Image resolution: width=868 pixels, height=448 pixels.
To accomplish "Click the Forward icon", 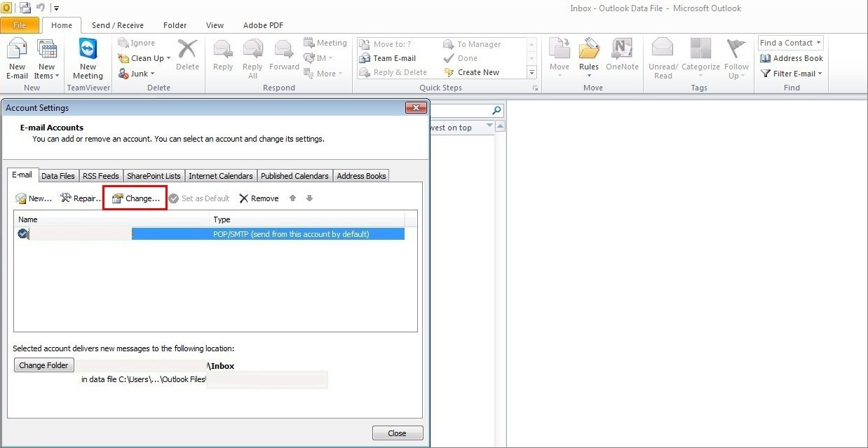I will pyautogui.click(x=284, y=55).
